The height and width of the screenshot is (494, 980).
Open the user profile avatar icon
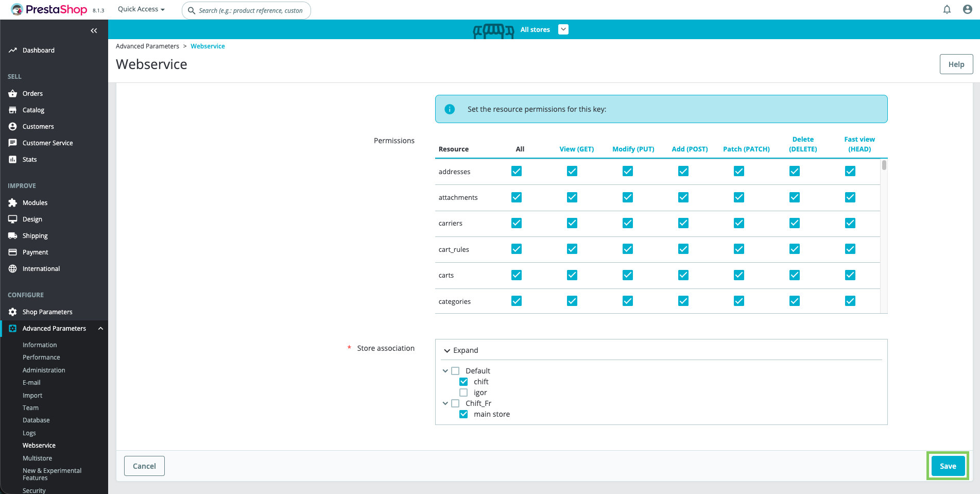click(967, 10)
